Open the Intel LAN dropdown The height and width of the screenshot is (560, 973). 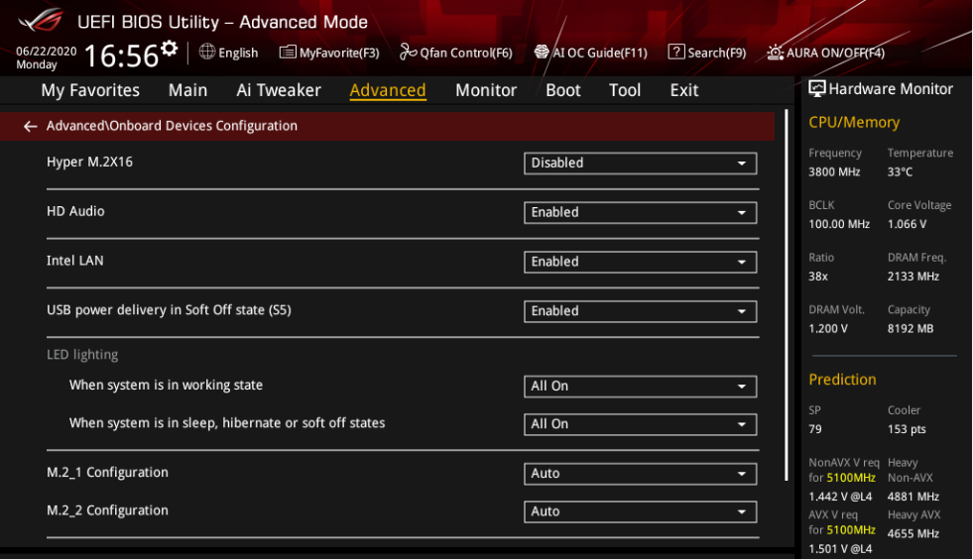click(x=640, y=262)
